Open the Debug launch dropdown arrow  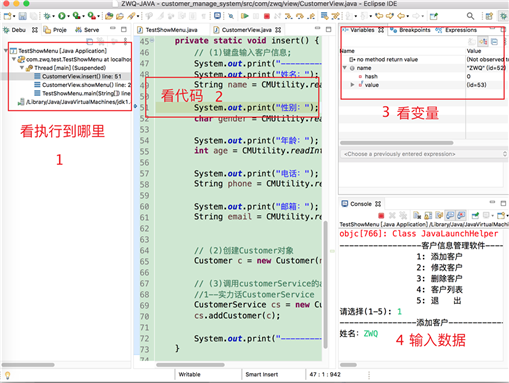53,16
